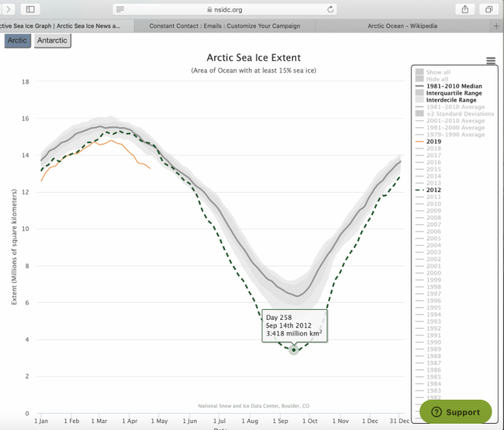Toggle the 2019 series in legend
The height and width of the screenshot is (430, 504).
428,141
